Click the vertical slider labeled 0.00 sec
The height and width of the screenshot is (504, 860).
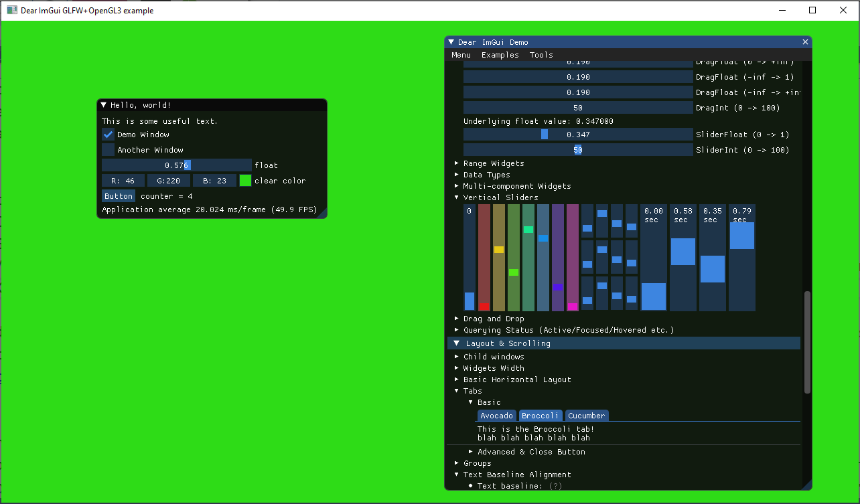[x=654, y=258]
